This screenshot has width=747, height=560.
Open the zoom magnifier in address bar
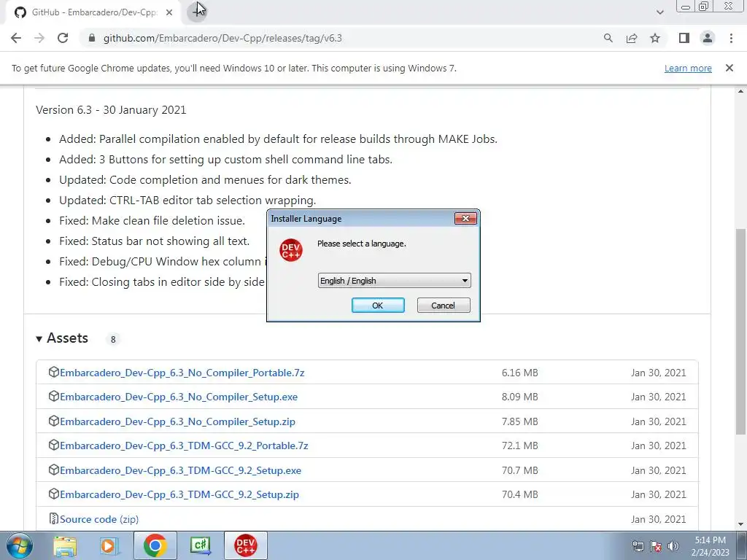pyautogui.click(x=608, y=38)
